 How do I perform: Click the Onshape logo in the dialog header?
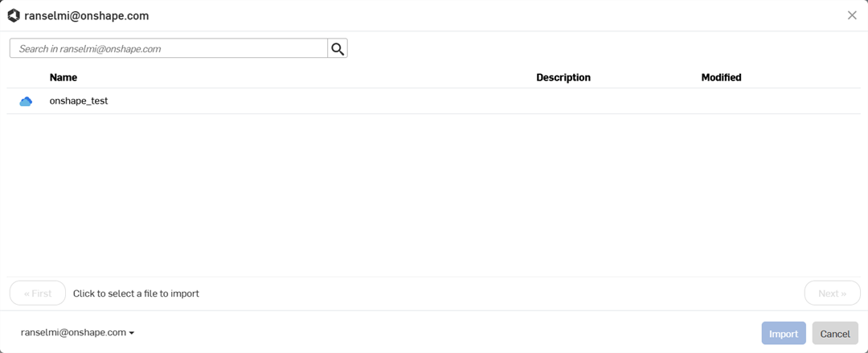click(14, 15)
